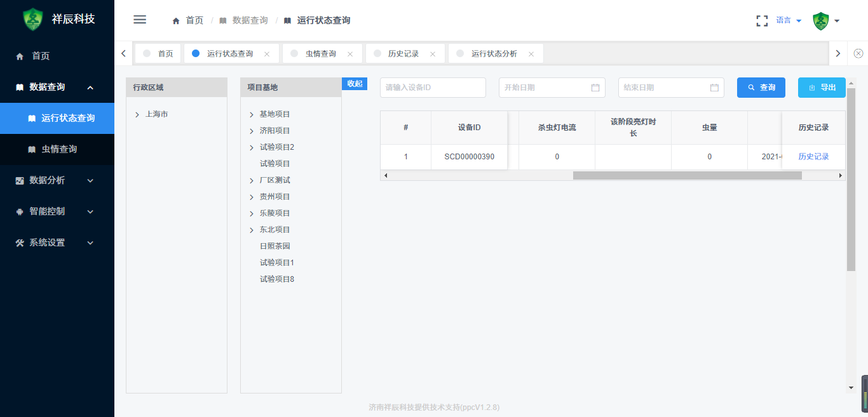Open 虫情查询 in the sidebar

pyautogui.click(x=59, y=149)
